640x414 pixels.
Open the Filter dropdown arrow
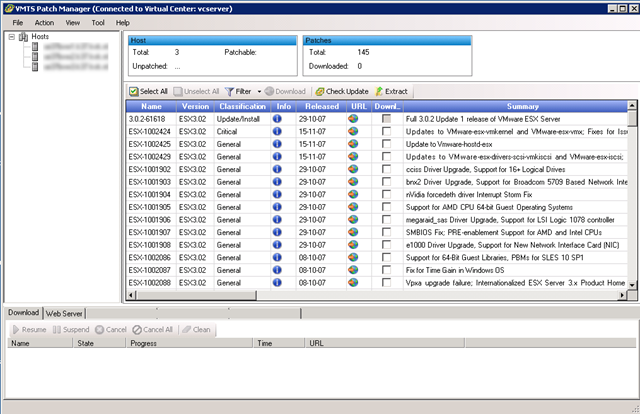coord(259,91)
